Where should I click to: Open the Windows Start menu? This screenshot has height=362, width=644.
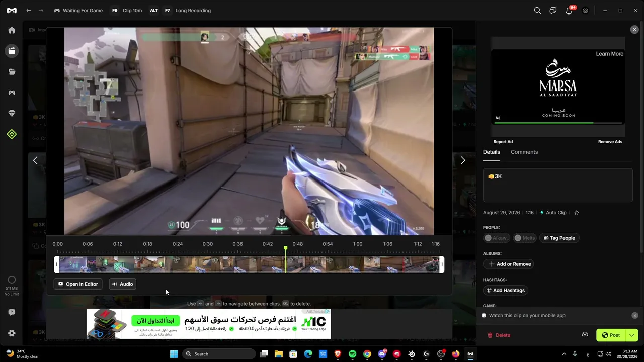[x=174, y=354]
